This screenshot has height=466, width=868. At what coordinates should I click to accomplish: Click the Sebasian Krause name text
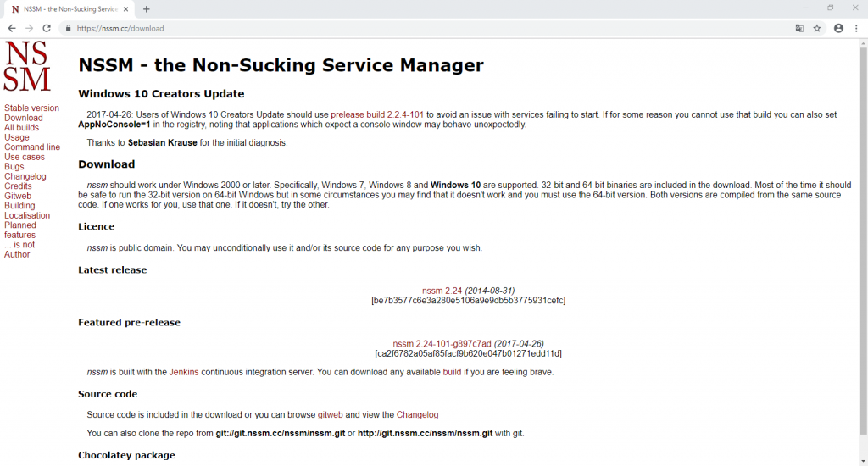162,143
